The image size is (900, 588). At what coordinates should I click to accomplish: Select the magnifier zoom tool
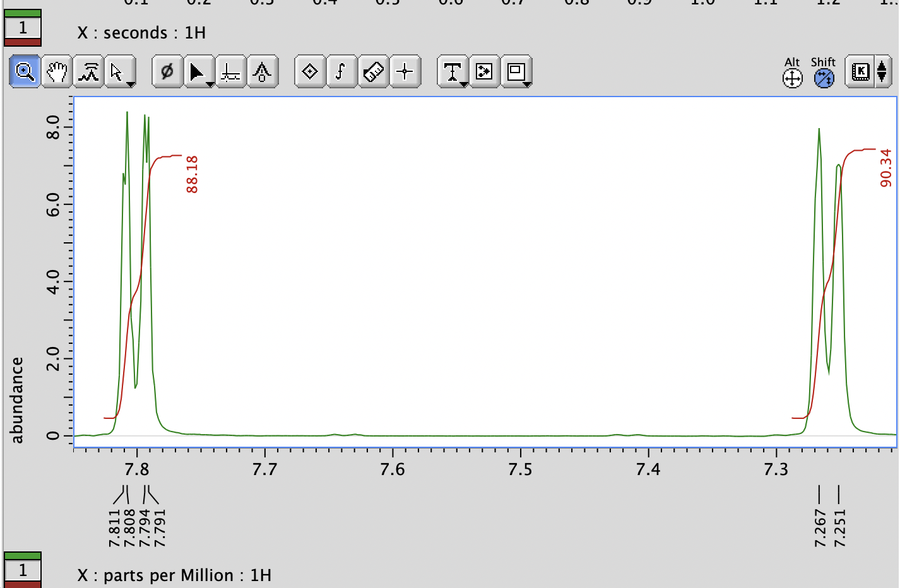point(23,71)
